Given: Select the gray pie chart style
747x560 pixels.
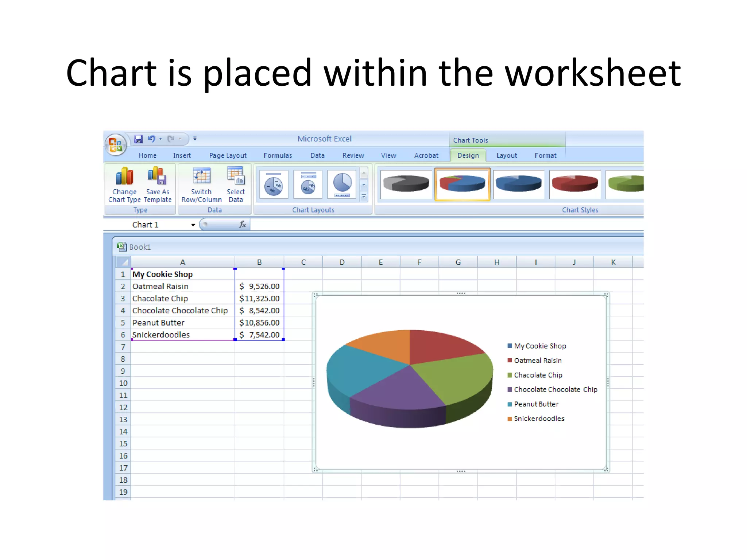Looking at the screenshot, I should pyautogui.click(x=406, y=184).
